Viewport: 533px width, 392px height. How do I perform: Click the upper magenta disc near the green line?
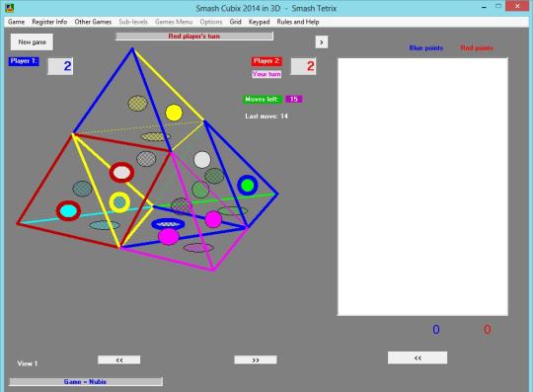coord(213,219)
